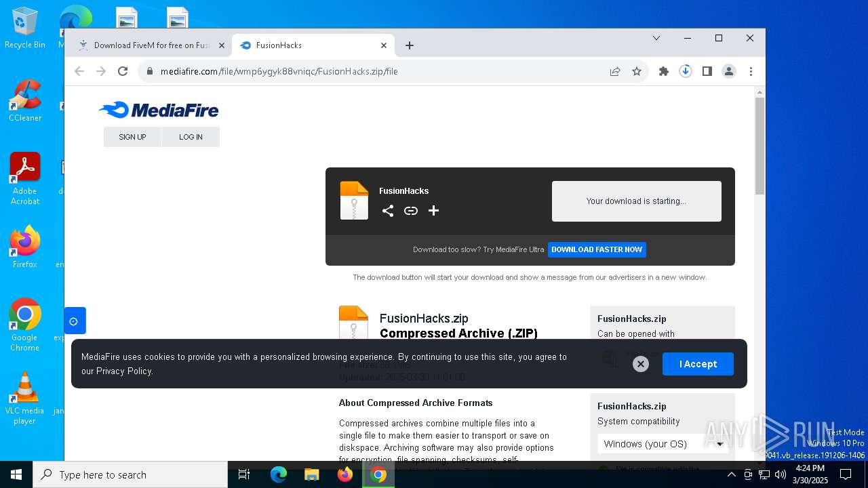
Task: Go back in browser history
Action: [79, 71]
